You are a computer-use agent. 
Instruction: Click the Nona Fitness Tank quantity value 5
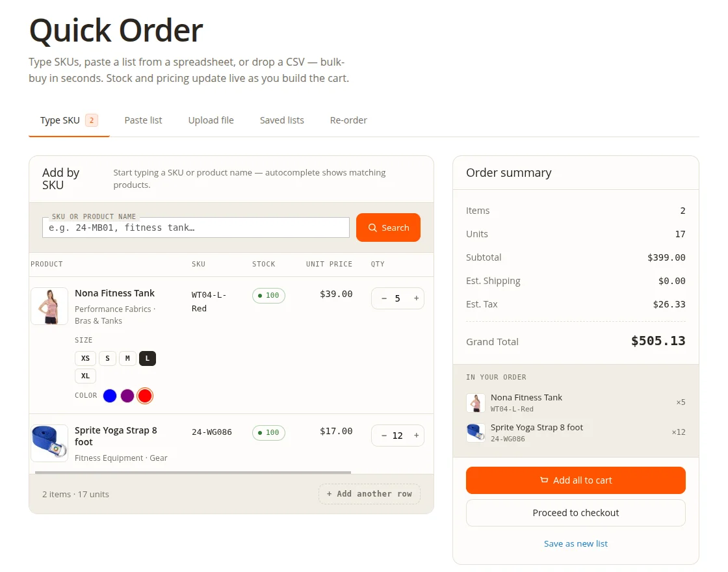pyautogui.click(x=397, y=298)
